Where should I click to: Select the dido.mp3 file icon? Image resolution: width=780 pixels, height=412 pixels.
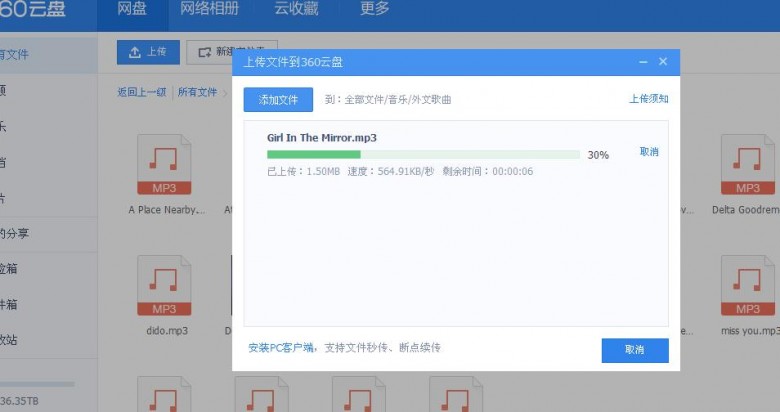(x=163, y=288)
